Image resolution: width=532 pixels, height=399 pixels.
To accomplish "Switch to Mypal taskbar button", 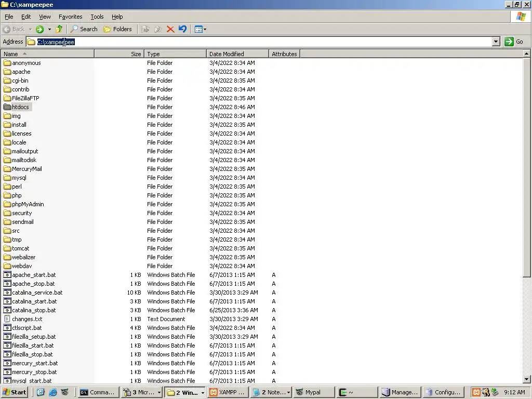I will [314, 392].
